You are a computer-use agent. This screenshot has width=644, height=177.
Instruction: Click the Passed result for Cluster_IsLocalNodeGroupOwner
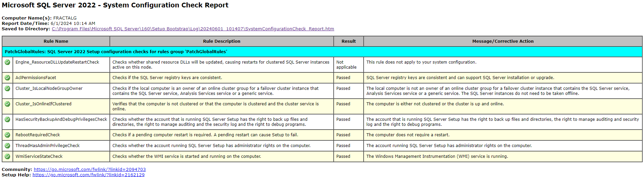coord(343,88)
